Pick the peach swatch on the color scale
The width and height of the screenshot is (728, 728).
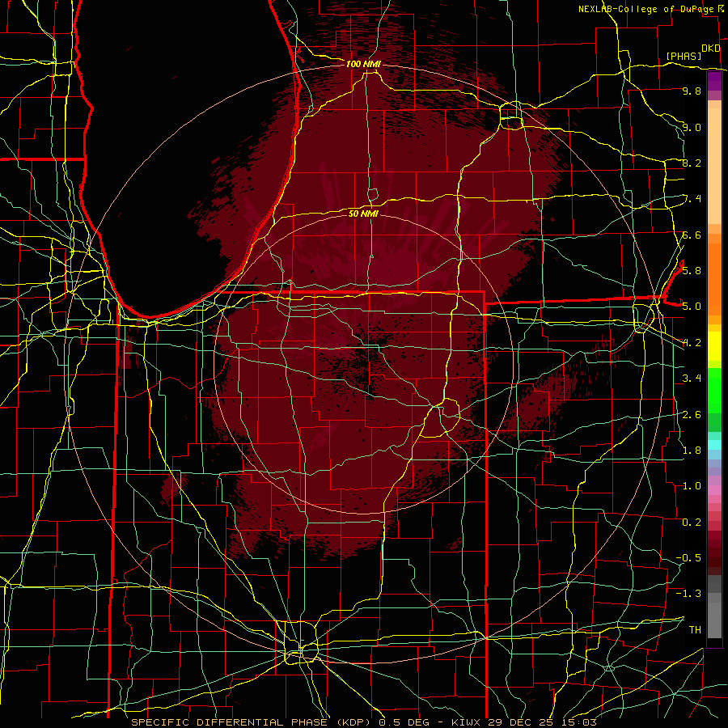tap(714, 167)
